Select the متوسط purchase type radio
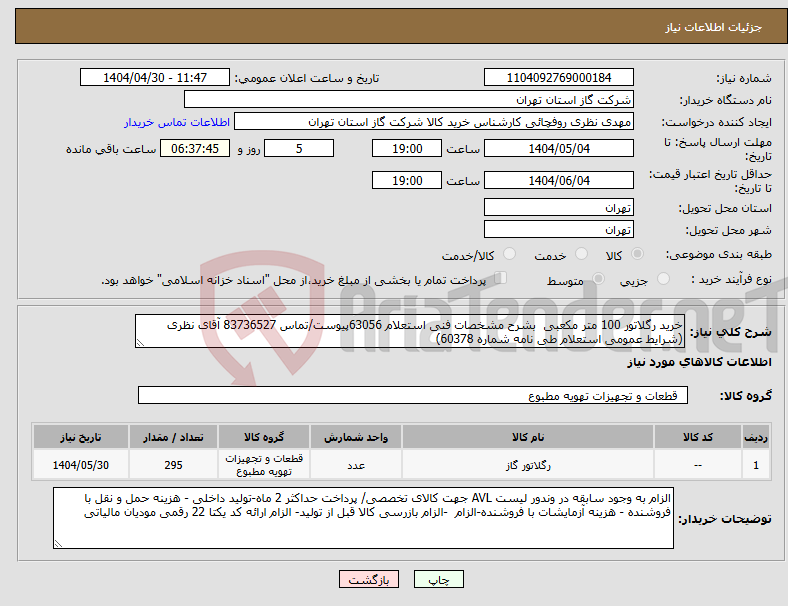The image size is (788, 606). click(x=598, y=278)
